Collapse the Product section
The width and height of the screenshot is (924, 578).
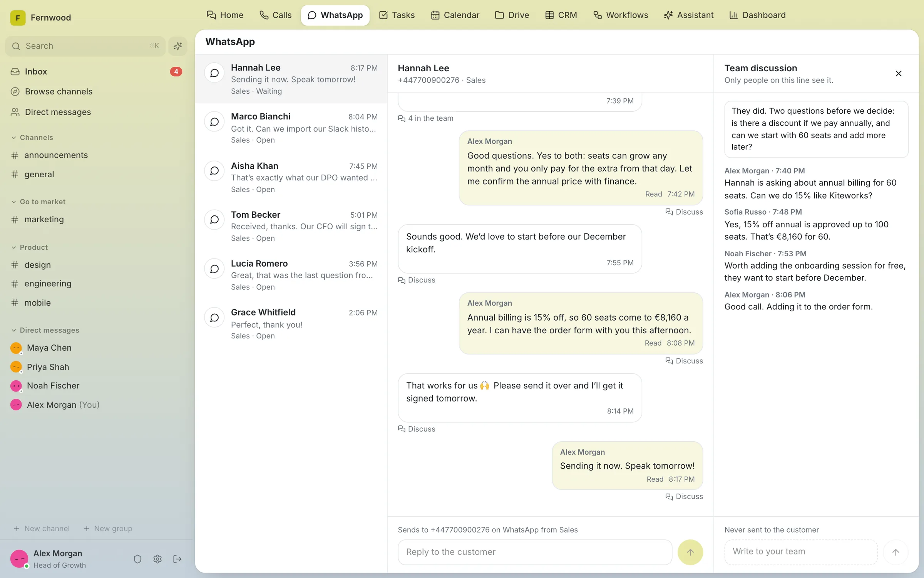tap(30, 247)
